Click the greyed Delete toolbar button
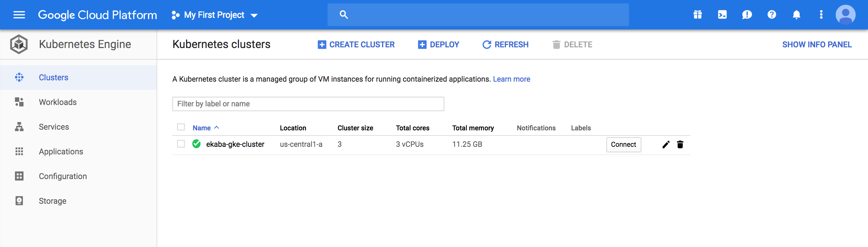The height and width of the screenshot is (247, 868). click(x=572, y=45)
